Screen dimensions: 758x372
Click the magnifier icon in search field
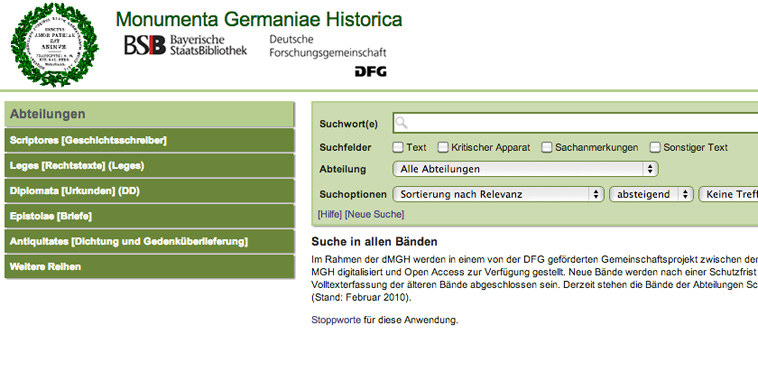[x=401, y=123]
